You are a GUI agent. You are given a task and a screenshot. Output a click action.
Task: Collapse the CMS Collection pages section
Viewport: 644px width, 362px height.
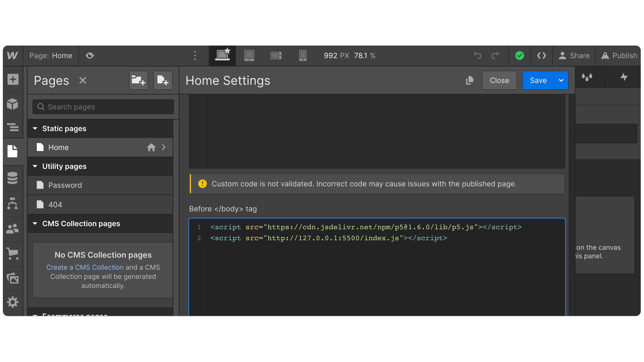35,224
